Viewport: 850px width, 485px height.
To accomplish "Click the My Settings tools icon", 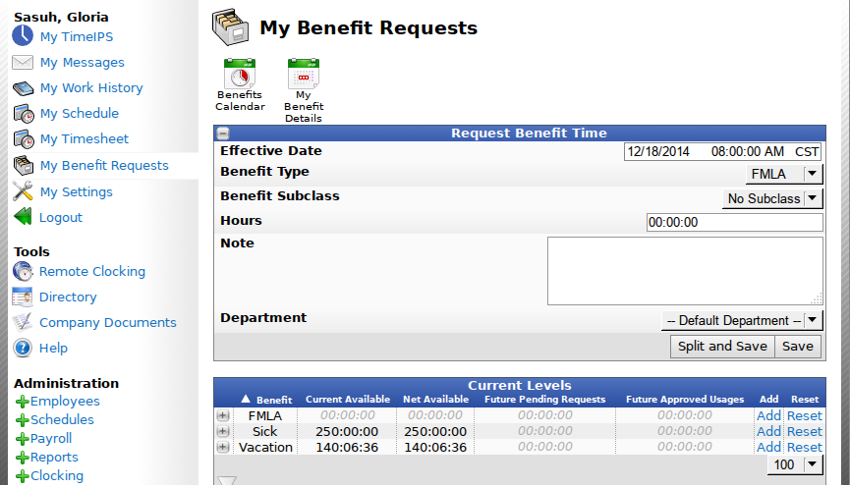I will [23, 191].
